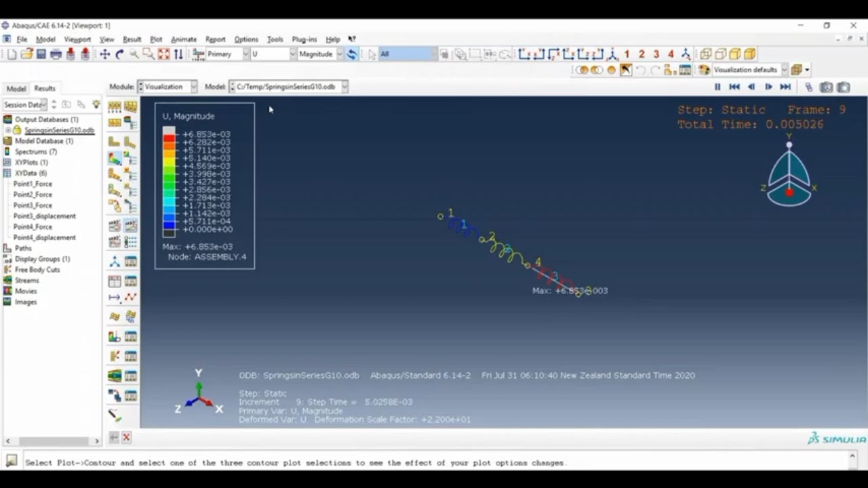Open the Result menu
Screen dimensions: 868x488
pyautogui.click(x=132, y=39)
